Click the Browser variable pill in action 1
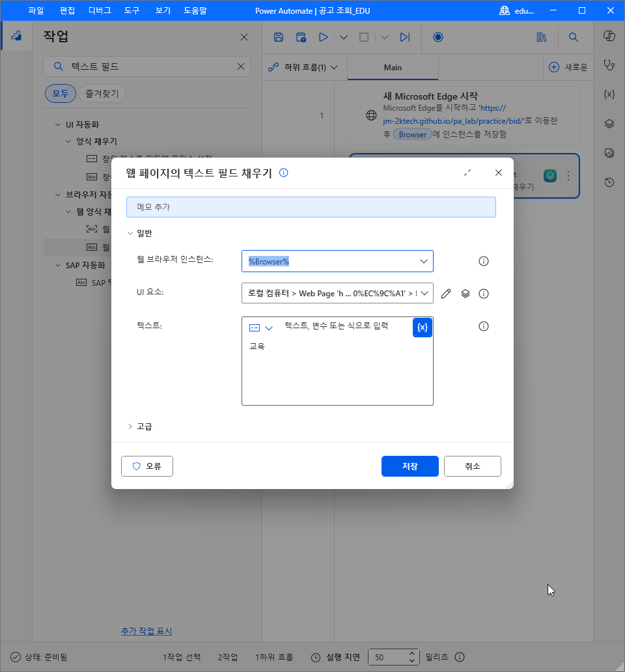Viewport: 625px width, 672px height. tap(413, 135)
